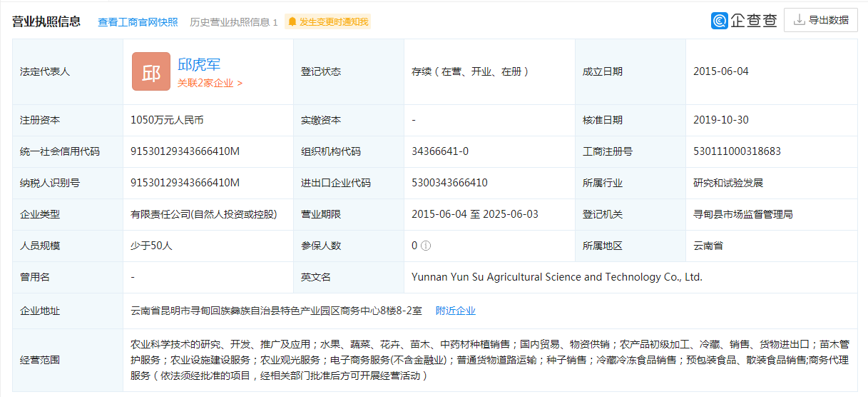Select business registration number 530111000318683
Screen dimensions: 868x397
click(x=737, y=151)
